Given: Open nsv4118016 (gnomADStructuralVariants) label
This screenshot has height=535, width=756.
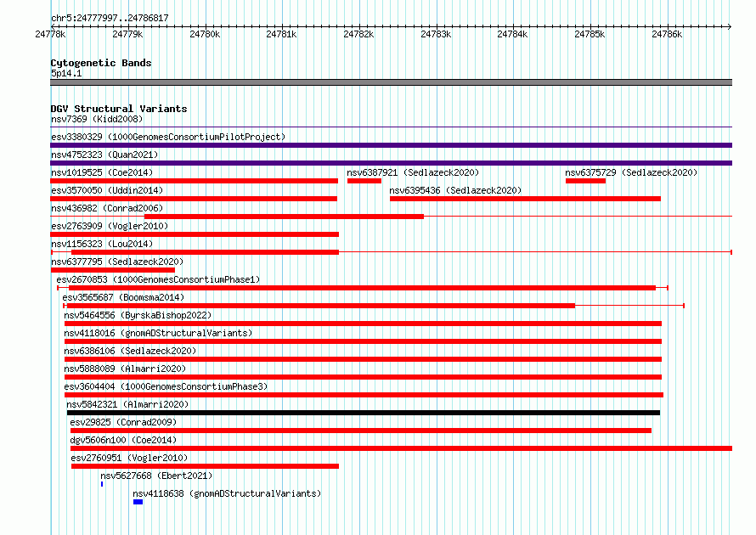Looking at the screenshot, I should click(158, 333).
